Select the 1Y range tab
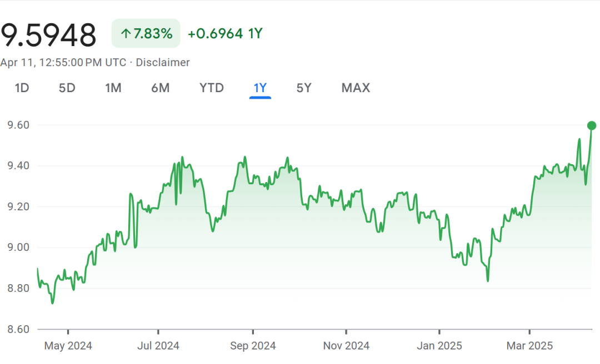The width and height of the screenshot is (600, 364). click(x=260, y=88)
